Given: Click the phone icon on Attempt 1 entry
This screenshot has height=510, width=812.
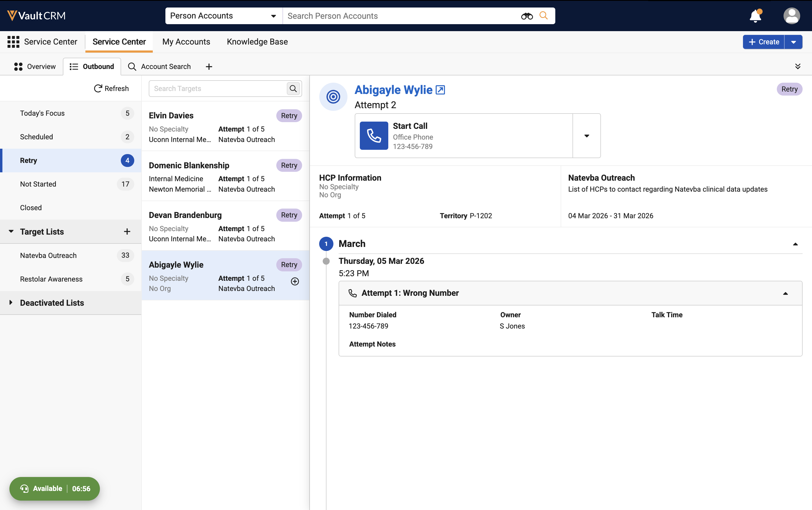Looking at the screenshot, I should click(352, 293).
